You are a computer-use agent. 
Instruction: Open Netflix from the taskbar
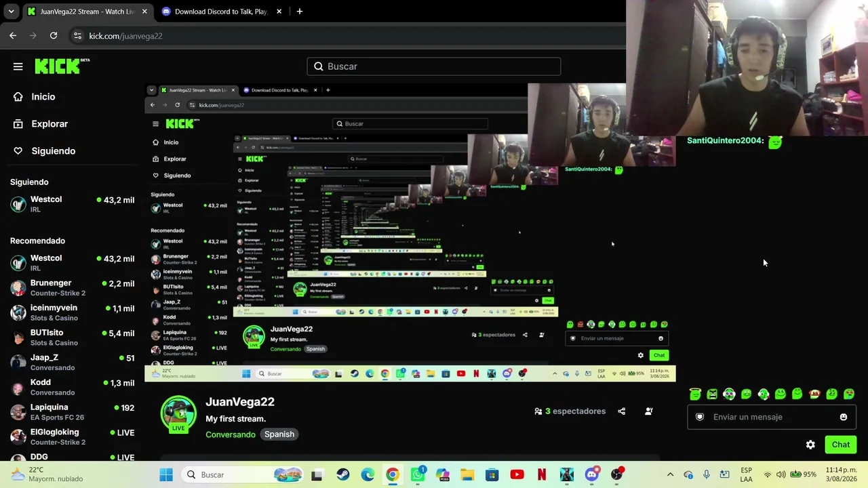pos(542,474)
